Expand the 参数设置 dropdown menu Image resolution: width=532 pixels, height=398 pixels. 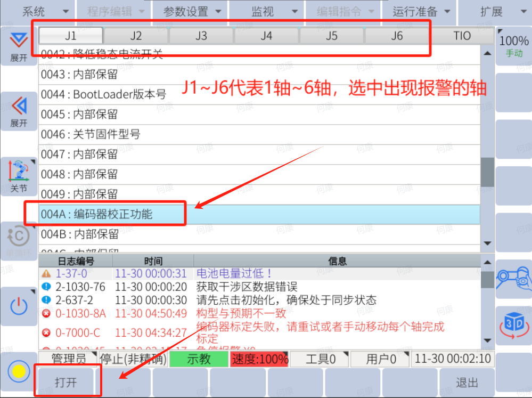tap(190, 12)
